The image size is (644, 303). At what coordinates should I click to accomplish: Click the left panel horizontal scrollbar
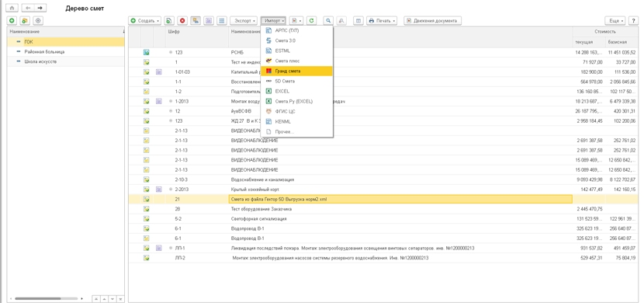(x=39, y=298)
